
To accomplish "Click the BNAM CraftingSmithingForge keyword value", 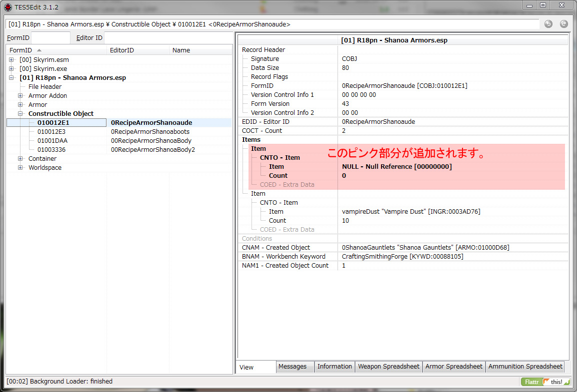I will pos(402,257).
